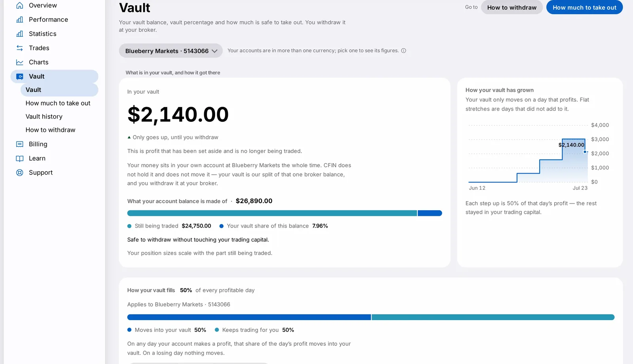
Task: Click the vault share bar segment
Action: point(430,213)
